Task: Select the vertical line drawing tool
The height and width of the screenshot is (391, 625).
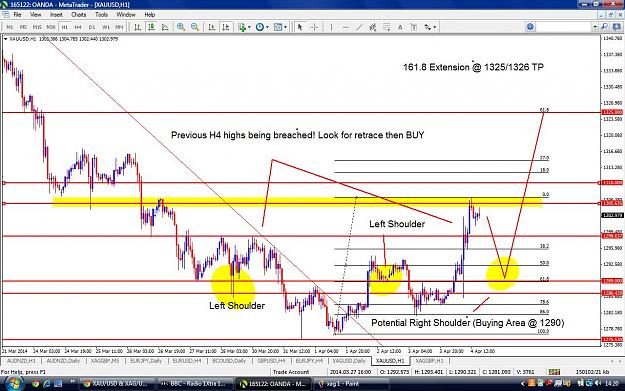Action: tap(331, 27)
